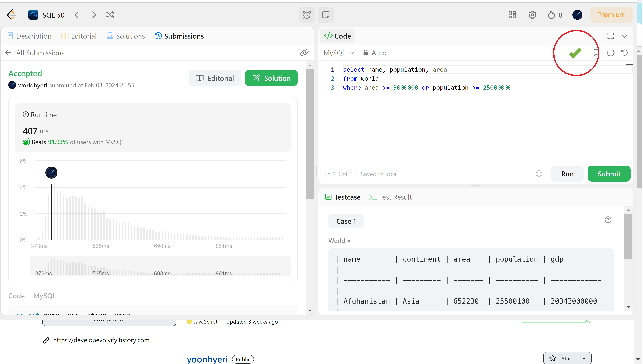Expand the Star button dropdown arrow
Image resolution: width=643 pixels, height=364 pixels.
(x=584, y=358)
